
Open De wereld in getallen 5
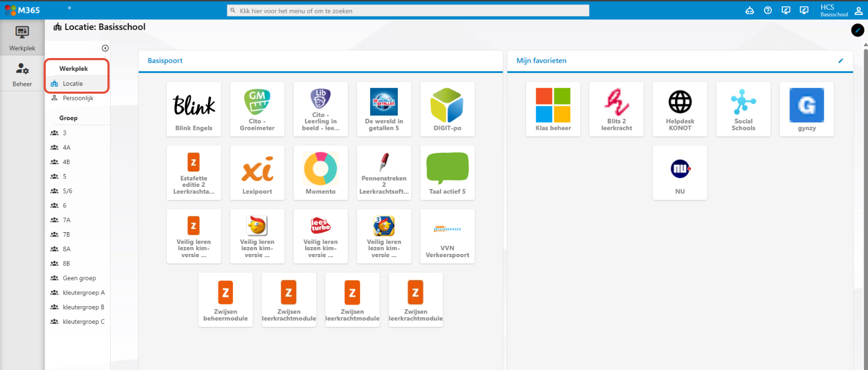383,109
